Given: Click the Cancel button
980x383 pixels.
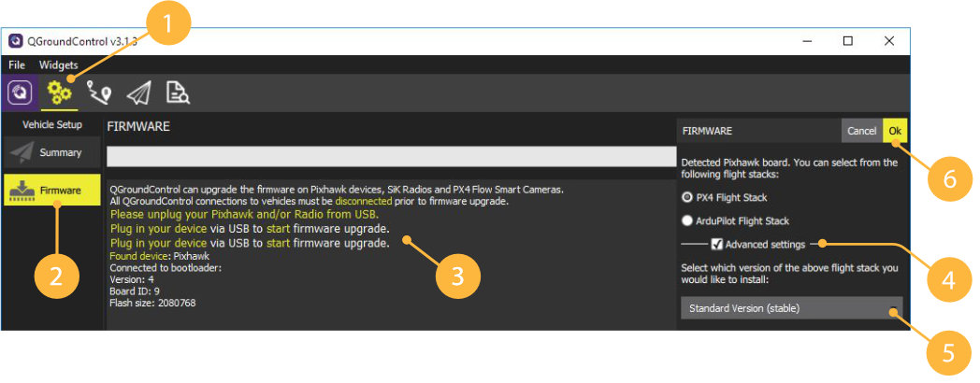Looking at the screenshot, I should pyautogui.click(x=862, y=131).
